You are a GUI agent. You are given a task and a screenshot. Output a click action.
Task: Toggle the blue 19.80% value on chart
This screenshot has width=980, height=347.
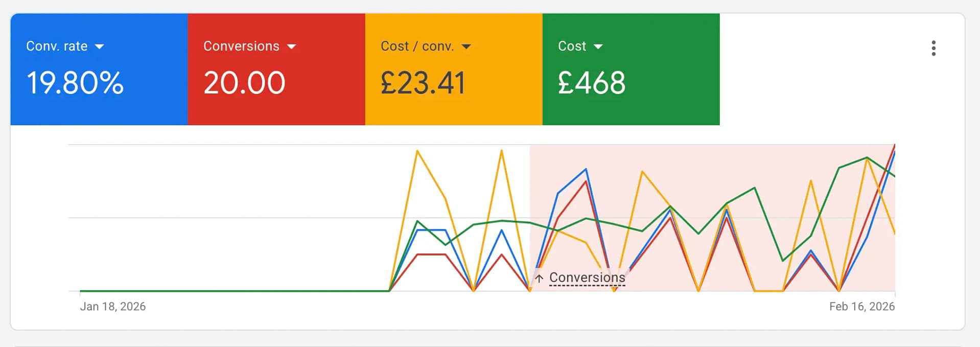coord(75,83)
